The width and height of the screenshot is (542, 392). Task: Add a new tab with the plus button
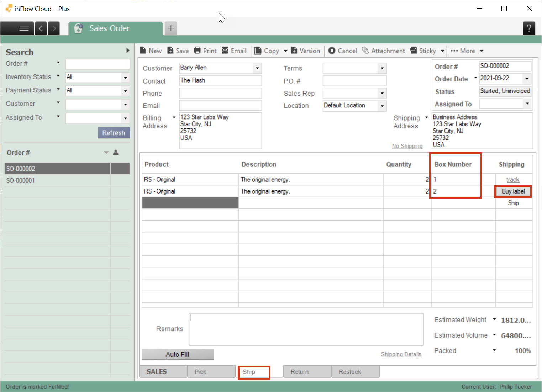coord(171,28)
